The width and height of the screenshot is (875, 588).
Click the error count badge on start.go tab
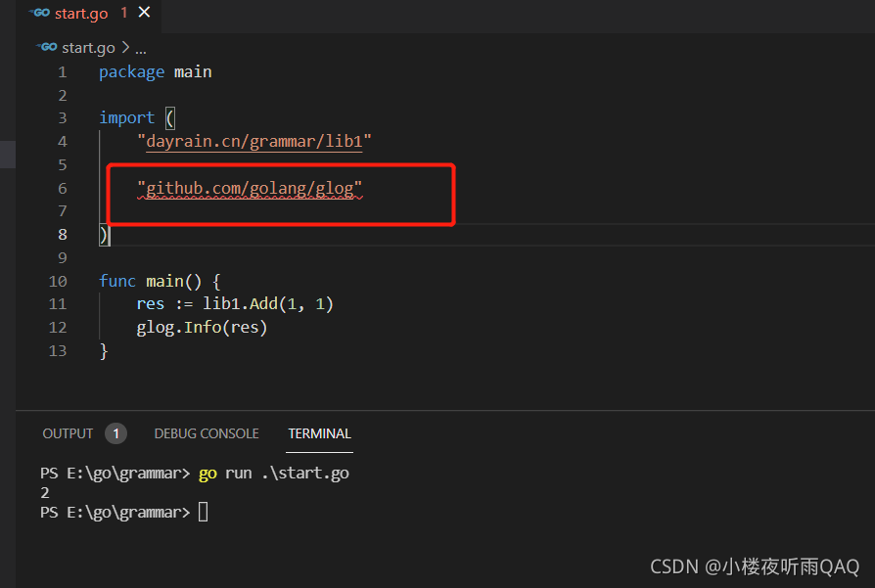click(x=124, y=13)
